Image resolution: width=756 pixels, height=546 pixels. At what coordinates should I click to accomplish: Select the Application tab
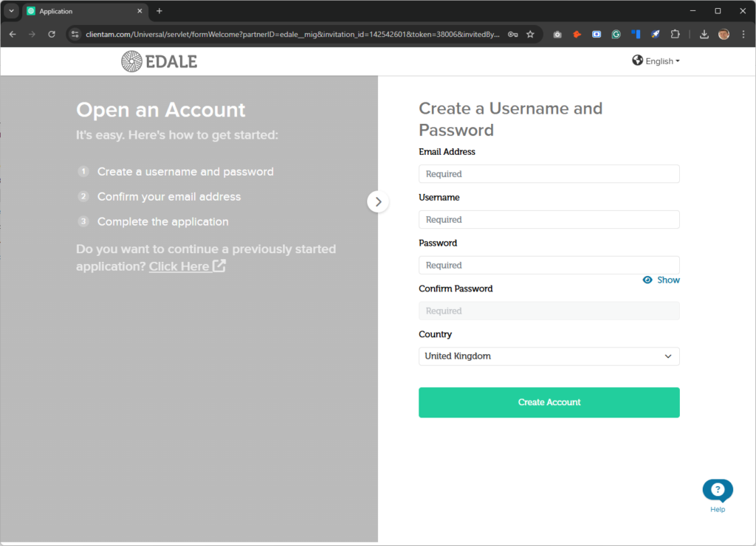pyautogui.click(x=85, y=11)
